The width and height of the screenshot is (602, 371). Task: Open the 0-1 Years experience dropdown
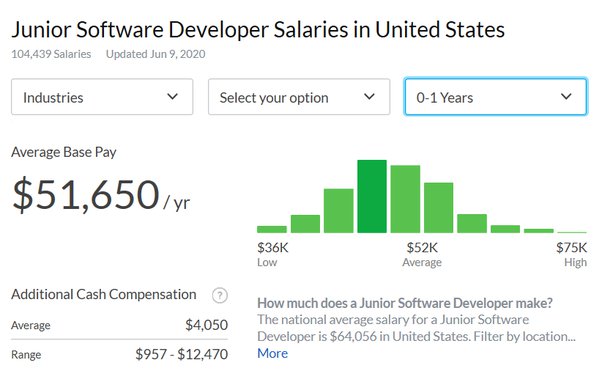coord(496,97)
